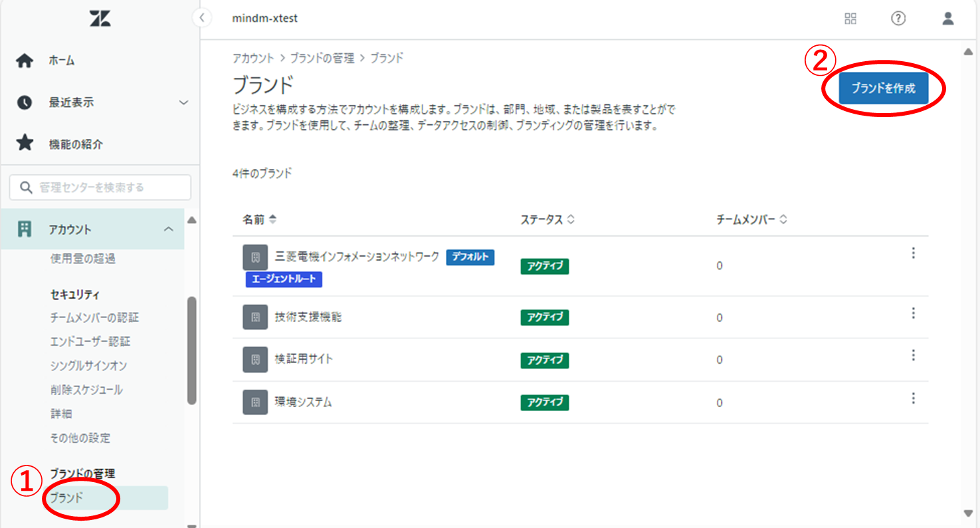Click the Zendesk logo icon
The height and width of the screenshot is (528, 980).
point(100,19)
